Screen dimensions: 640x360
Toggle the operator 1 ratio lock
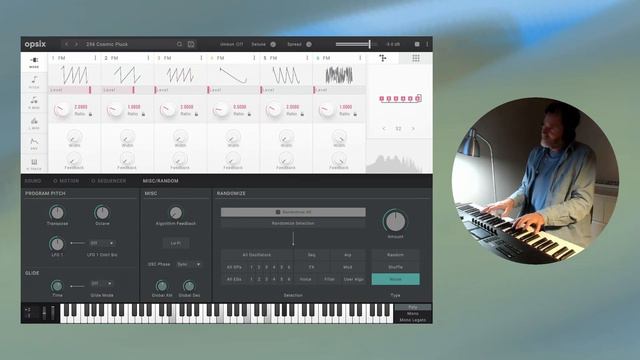90,114
